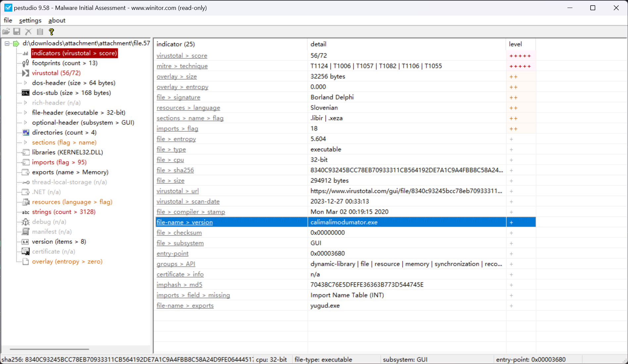
Task: Click the virustotal URL detail cell
Action: 407,191
